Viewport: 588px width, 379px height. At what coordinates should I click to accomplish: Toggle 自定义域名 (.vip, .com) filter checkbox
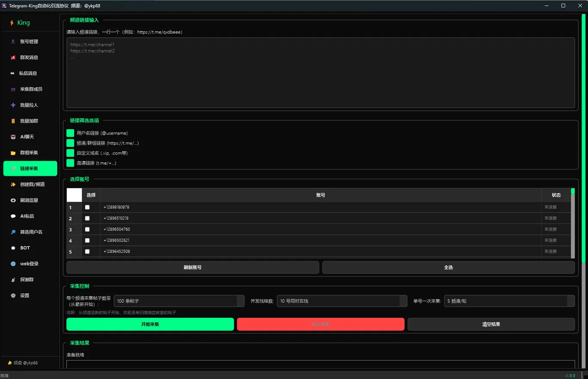70,153
